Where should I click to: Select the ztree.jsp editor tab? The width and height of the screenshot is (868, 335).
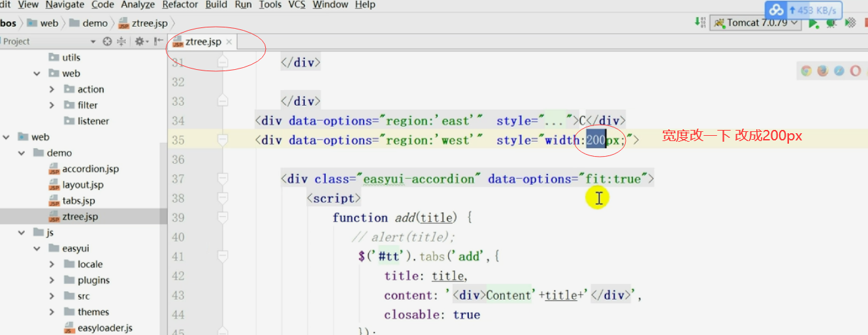pyautogui.click(x=202, y=42)
